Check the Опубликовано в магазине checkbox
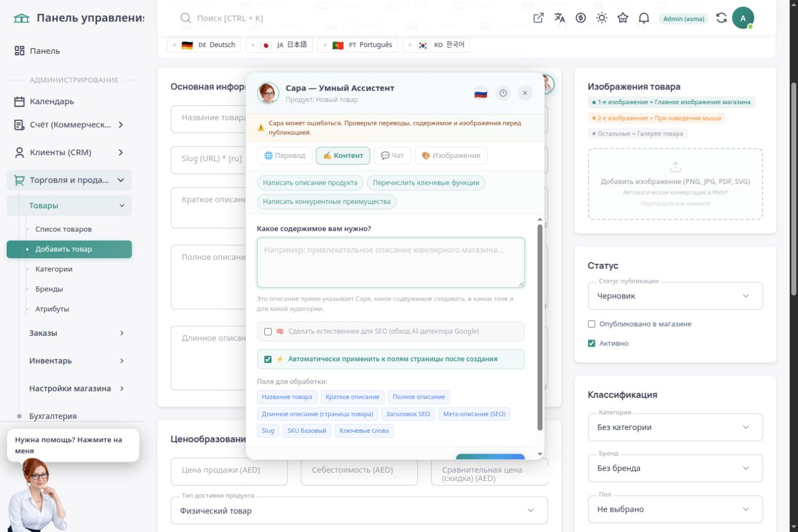Screen dimensions: 798x532 click(x=591, y=324)
